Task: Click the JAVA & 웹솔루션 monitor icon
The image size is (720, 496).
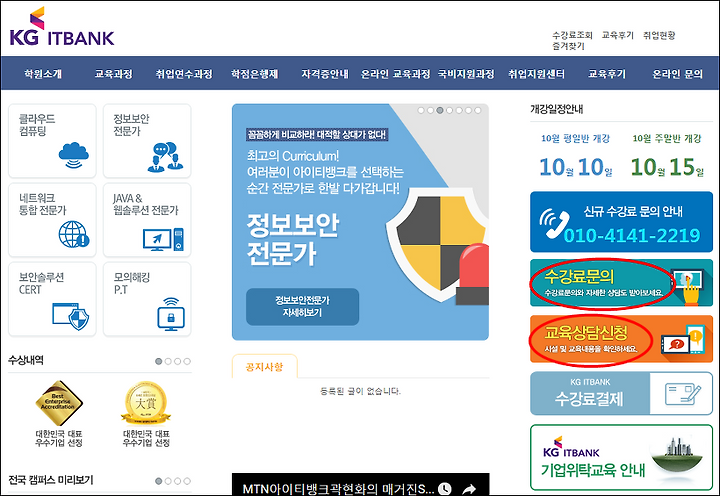Action: (x=163, y=240)
